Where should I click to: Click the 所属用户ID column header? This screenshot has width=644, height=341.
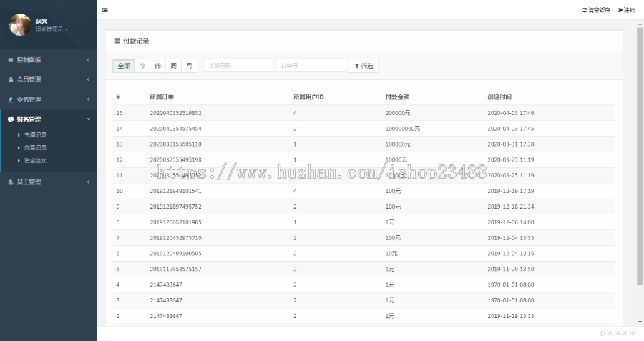pos(308,97)
